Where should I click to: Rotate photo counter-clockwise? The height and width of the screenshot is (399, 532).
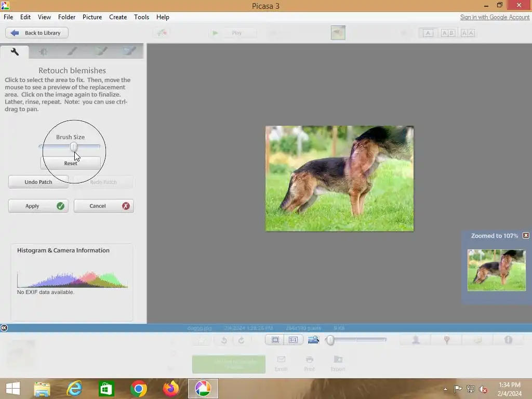(224, 340)
